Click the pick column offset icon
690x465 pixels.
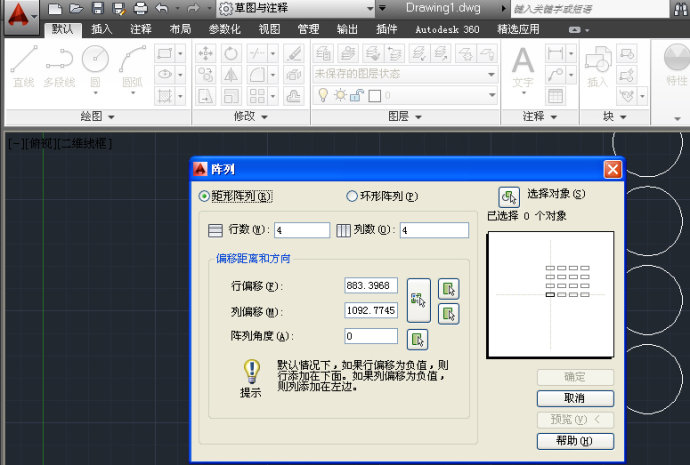pyautogui.click(x=449, y=314)
